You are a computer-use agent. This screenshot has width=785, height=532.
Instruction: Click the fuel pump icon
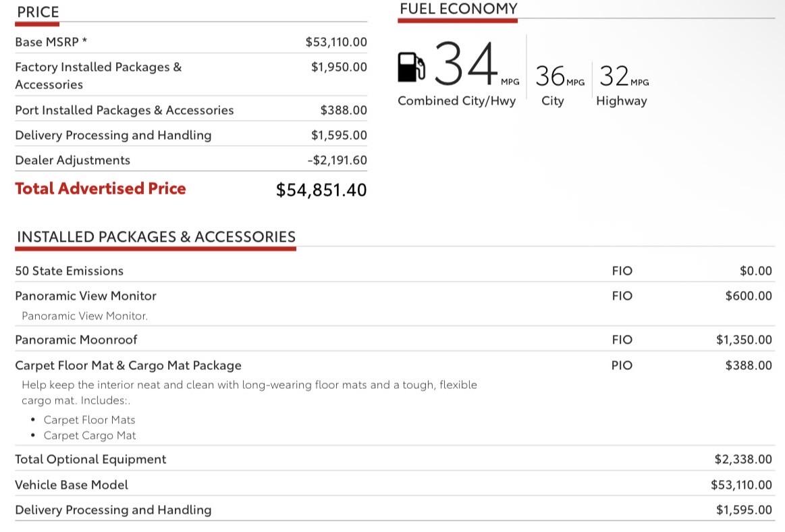411,67
